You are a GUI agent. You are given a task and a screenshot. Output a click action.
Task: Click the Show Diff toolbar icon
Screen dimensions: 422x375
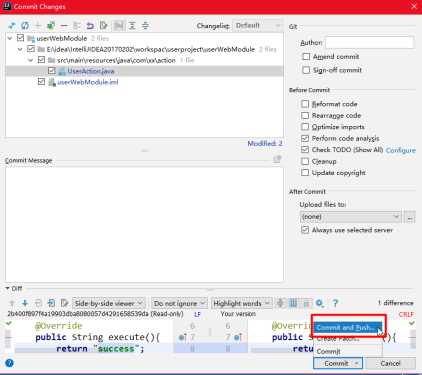[12, 25]
